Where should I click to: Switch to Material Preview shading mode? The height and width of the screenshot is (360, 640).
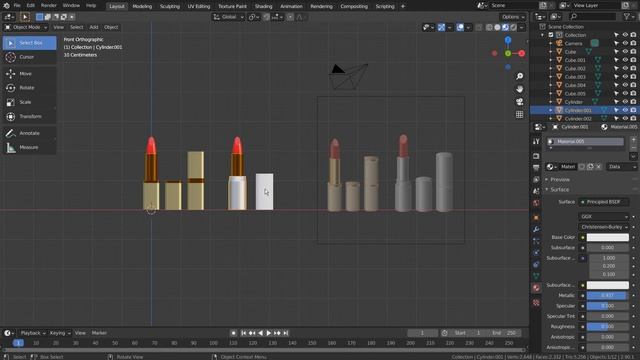pyautogui.click(x=505, y=27)
